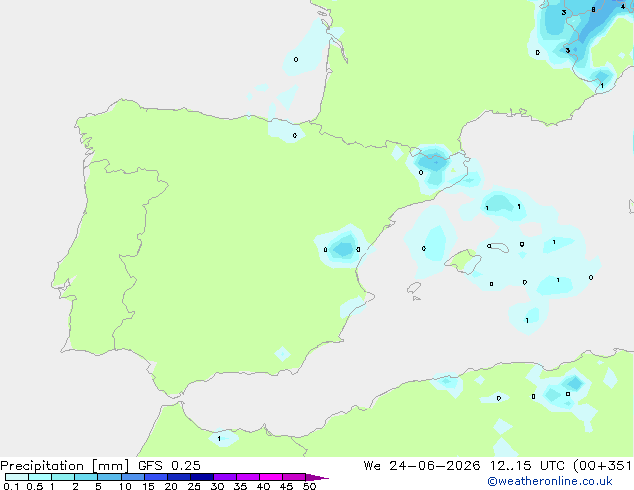
Task: Select the 35–40 mm violet swatch
Action: tap(247, 477)
